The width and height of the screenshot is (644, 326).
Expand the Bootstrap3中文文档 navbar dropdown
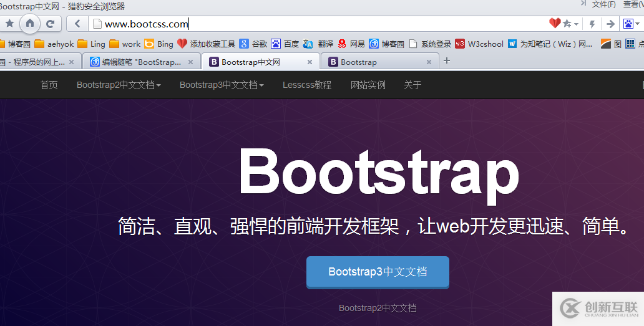point(222,85)
